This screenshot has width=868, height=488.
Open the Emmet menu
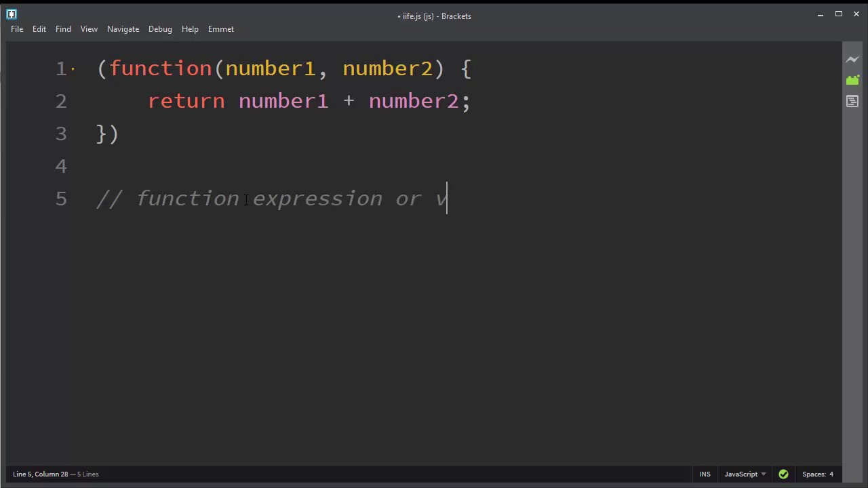(x=221, y=29)
